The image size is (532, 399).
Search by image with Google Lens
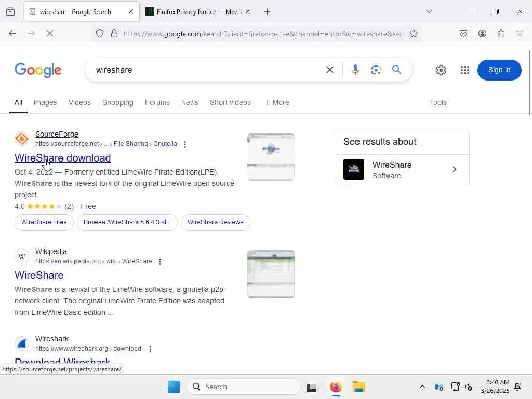click(376, 70)
